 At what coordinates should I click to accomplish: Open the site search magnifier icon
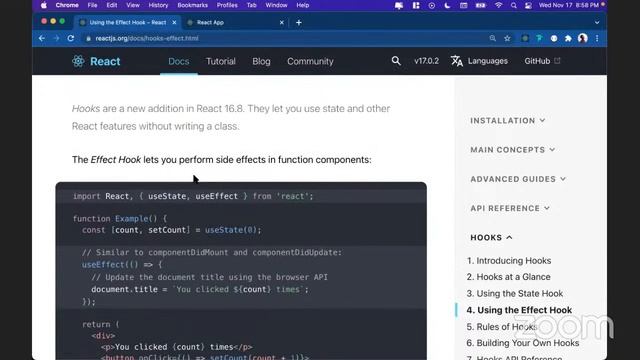point(396,61)
